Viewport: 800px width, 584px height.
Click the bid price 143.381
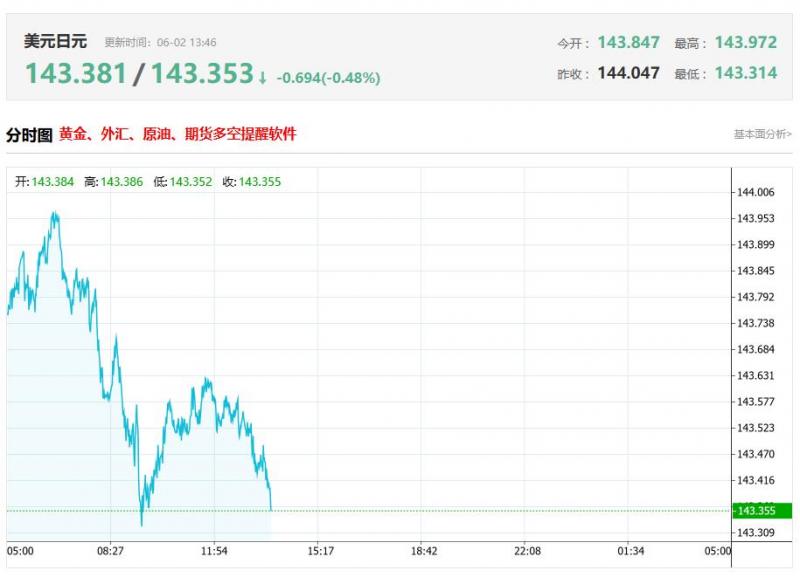pos(76,73)
